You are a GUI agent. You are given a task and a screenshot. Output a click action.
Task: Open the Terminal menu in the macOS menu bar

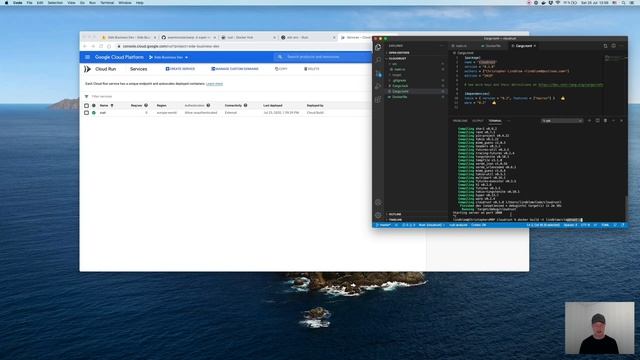107,3
